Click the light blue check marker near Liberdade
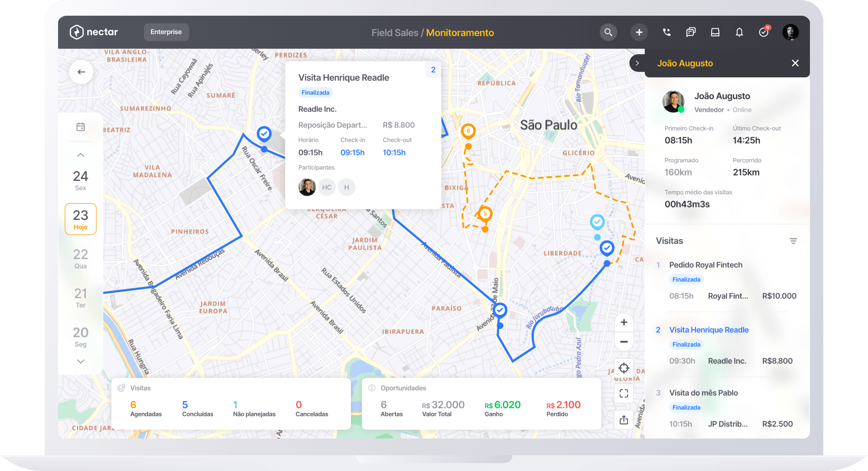This screenshot has width=868, height=471. click(x=597, y=222)
